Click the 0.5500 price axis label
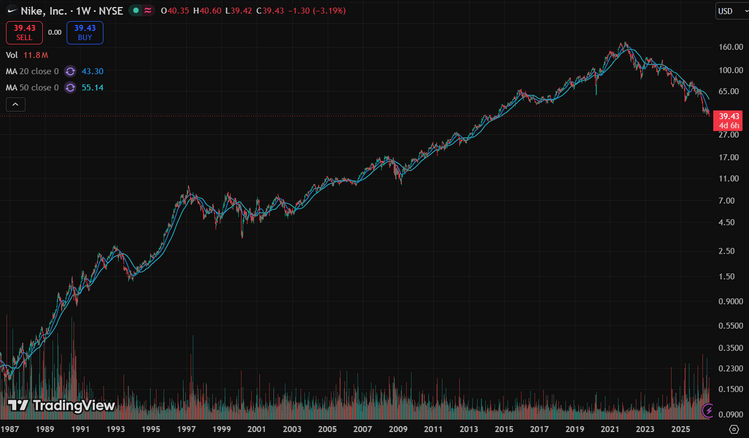Viewport: 749px width, 438px height. click(x=731, y=326)
